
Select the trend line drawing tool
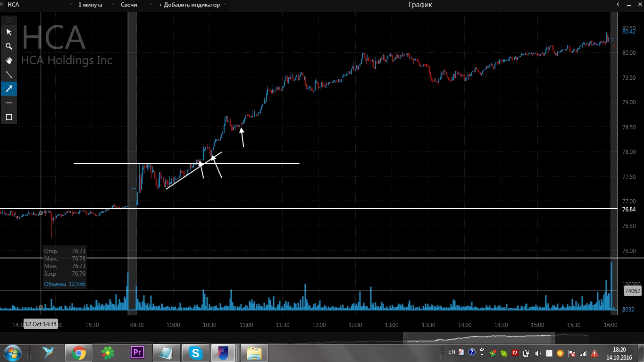8,75
